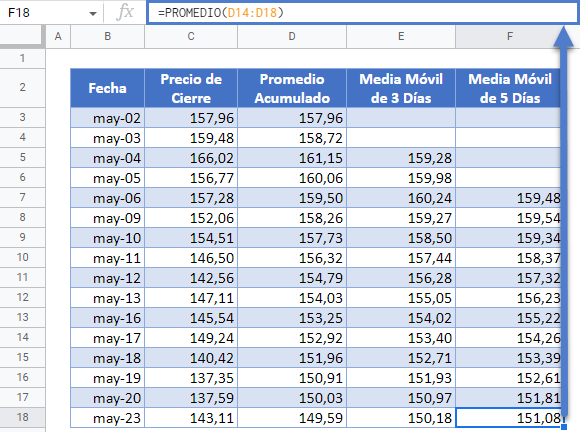The width and height of the screenshot is (580, 432).
Task: Select the may-20 date cell
Action: (107, 398)
